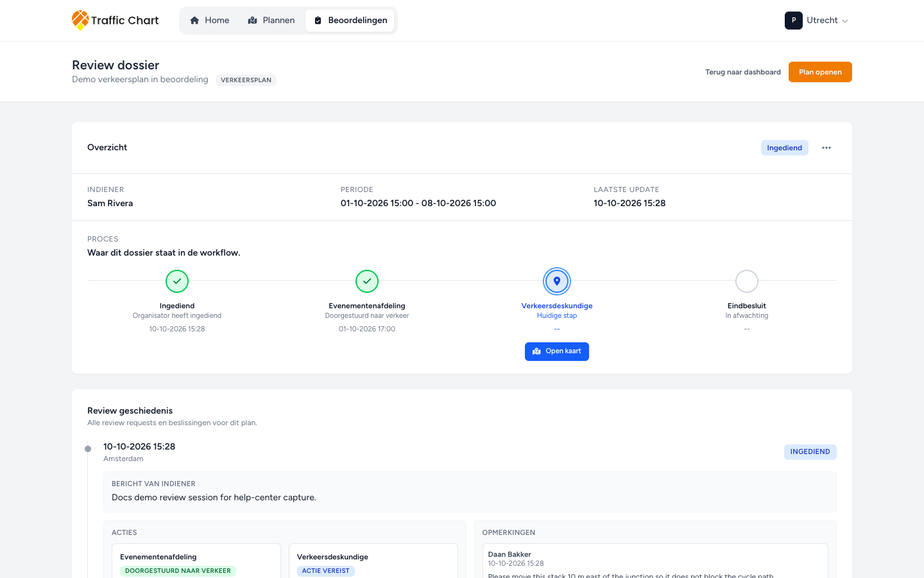This screenshot has width=924, height=578.
Task: Click the Ingediend green checkmark step
Action: click(177, 281)
